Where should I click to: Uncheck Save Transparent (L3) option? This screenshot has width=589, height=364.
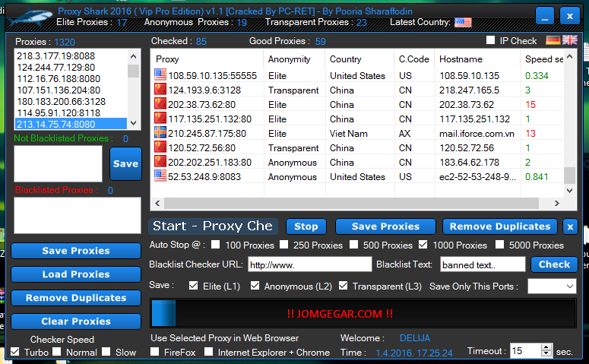click(x=343, y=286)
